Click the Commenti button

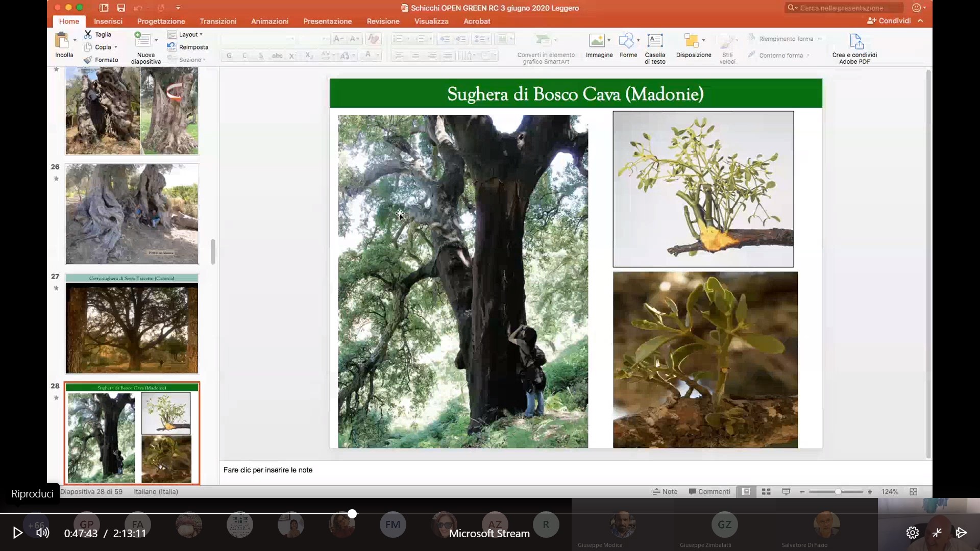(709, 492)
